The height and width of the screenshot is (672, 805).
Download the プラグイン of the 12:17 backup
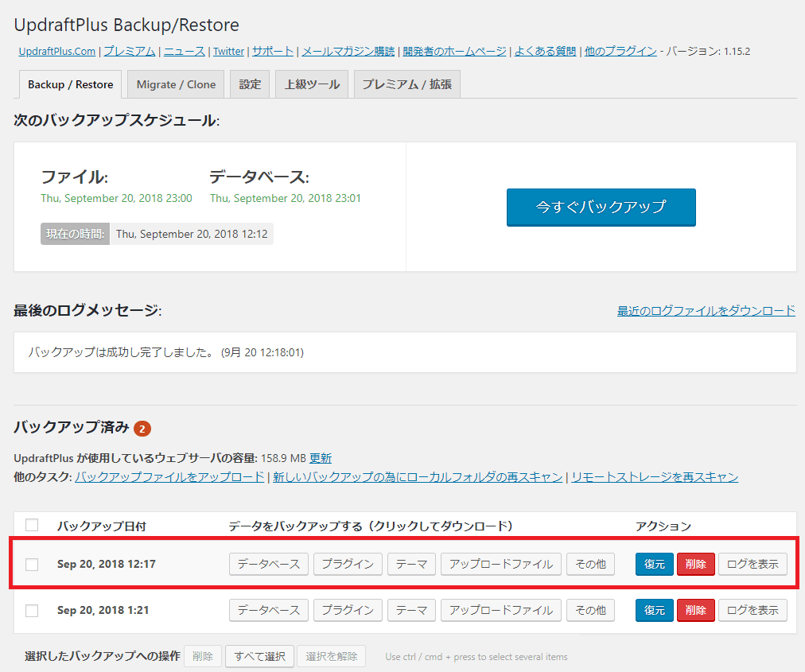click(345, 564)
